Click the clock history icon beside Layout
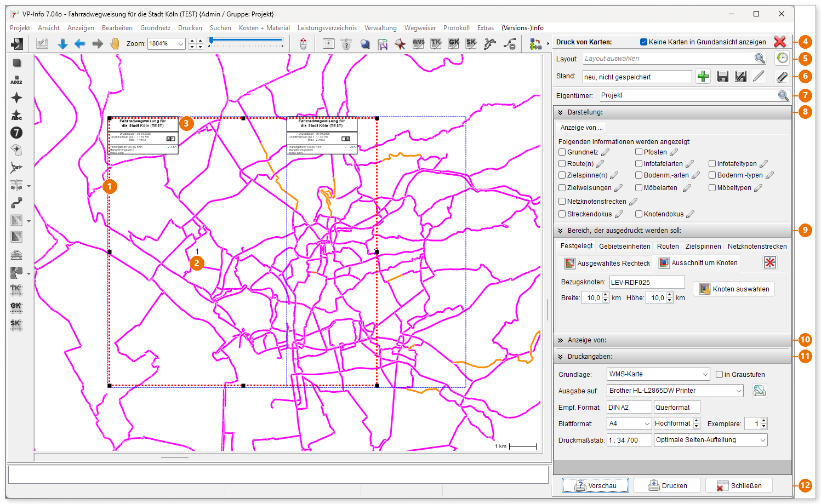821x504 pixels. 782,58
